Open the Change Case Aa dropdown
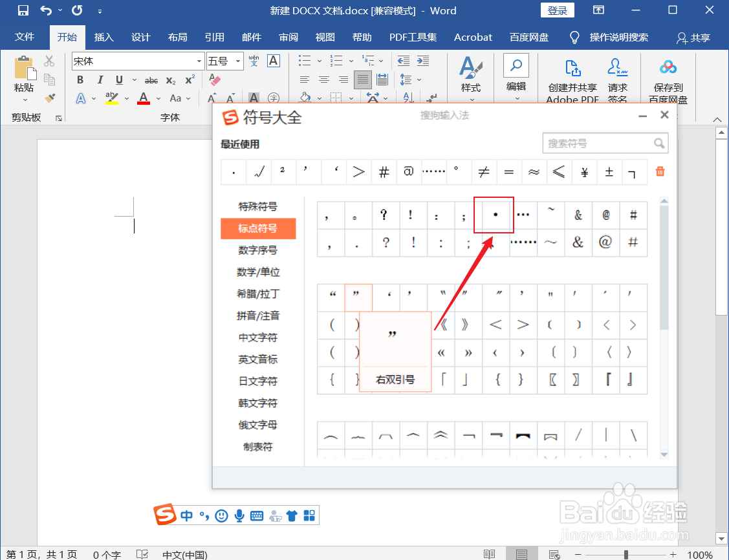The width and height of the screenshot is (729, 560). click(180, 98)
